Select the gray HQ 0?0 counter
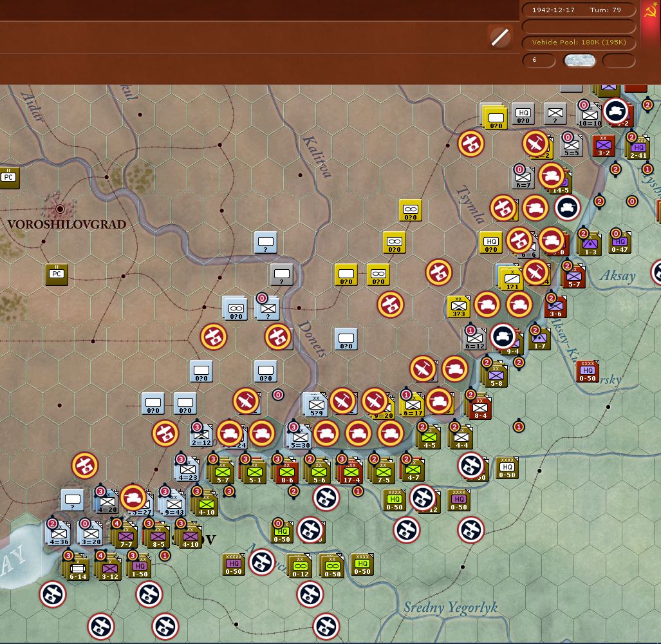661x644 pixels. [523, 113]
